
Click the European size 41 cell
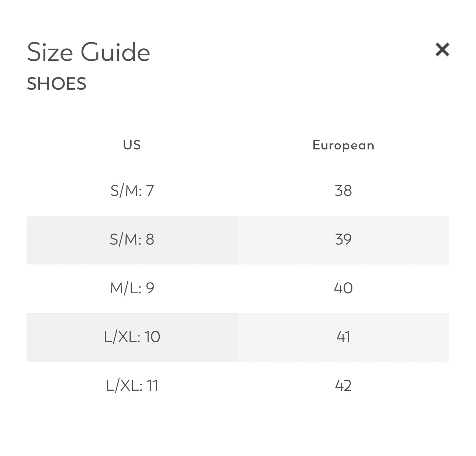point(344,337)
